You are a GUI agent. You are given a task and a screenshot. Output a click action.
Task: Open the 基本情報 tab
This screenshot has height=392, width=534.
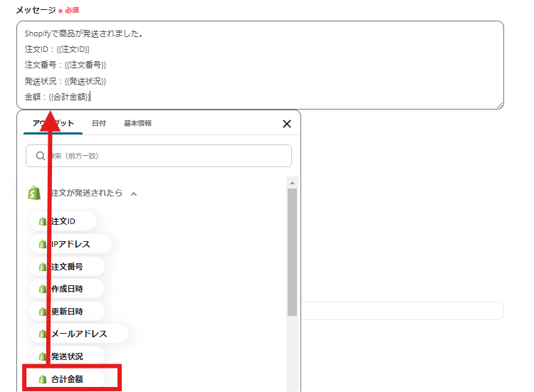pyautogui.click(x=137, y=123)
